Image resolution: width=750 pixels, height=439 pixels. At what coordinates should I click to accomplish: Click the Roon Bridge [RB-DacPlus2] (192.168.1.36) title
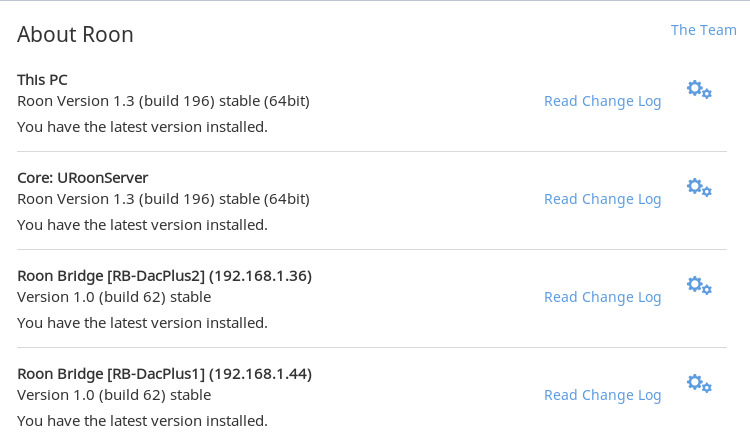(x=165, y=276)
